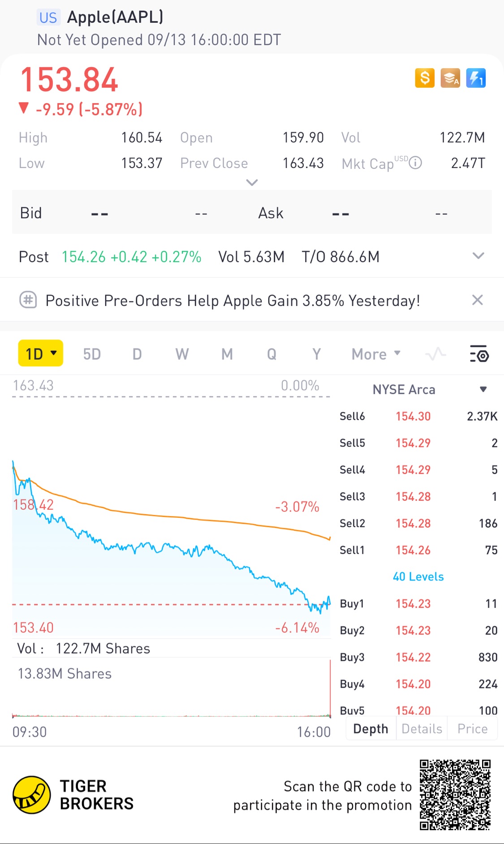Dismiss the Positive Pre-Orders news banner
This screenshot has width=504, height=844.
pyautogui.click(x=478, y=300)
